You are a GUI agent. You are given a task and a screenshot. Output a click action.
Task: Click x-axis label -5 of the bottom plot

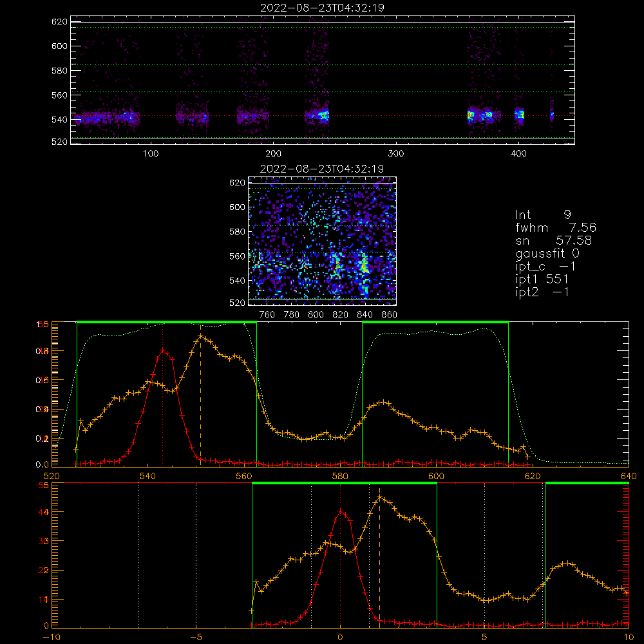coord(196,638)
